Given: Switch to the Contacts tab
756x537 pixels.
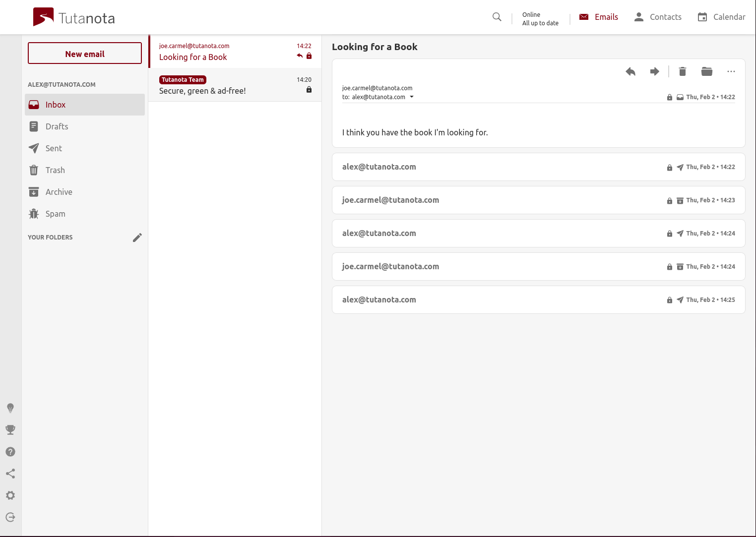Looking at the screenshot, I should (658, 17).
